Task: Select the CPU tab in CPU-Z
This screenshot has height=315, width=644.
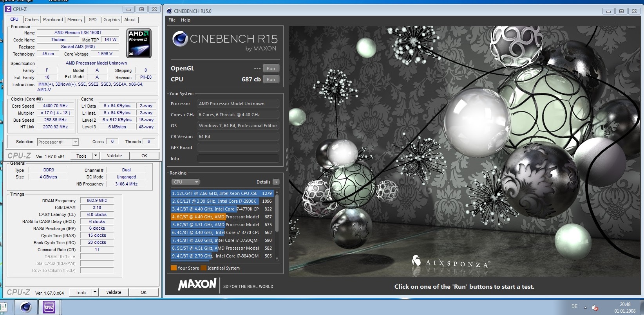Action: click(x=14, y=19)
